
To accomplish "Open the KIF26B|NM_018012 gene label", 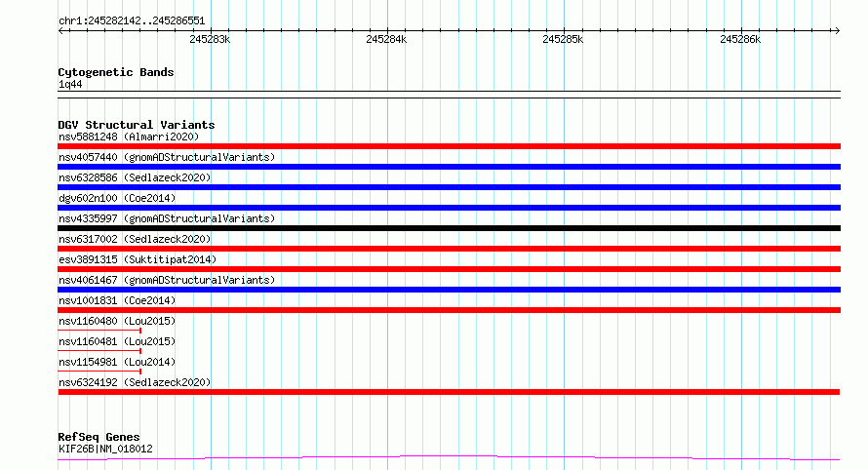I will [105, 449].
